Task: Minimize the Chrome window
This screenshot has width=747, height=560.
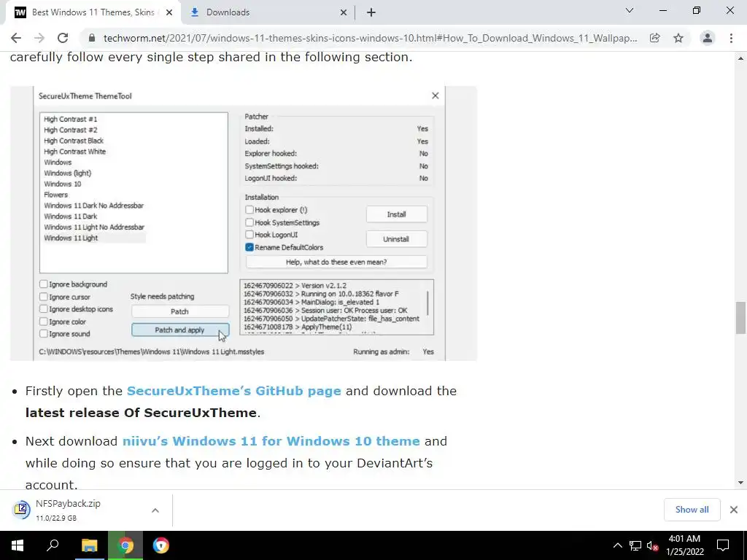Action: tap(662, 10)
